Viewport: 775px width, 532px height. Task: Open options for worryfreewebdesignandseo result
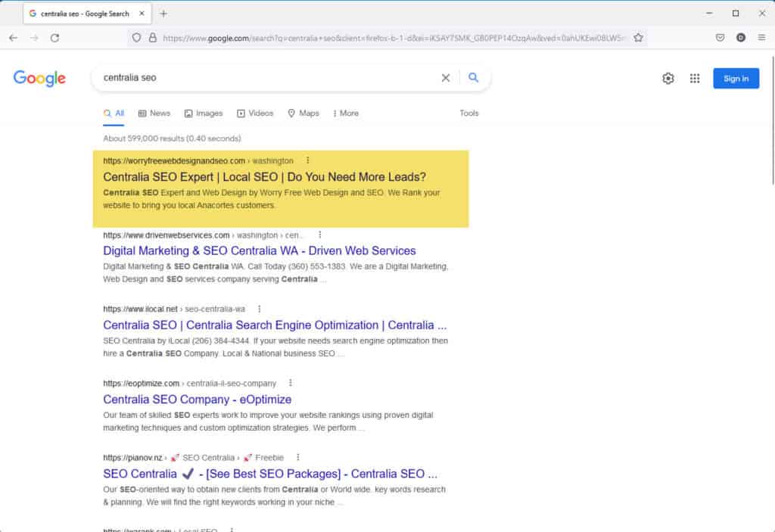tap(307, 160)
